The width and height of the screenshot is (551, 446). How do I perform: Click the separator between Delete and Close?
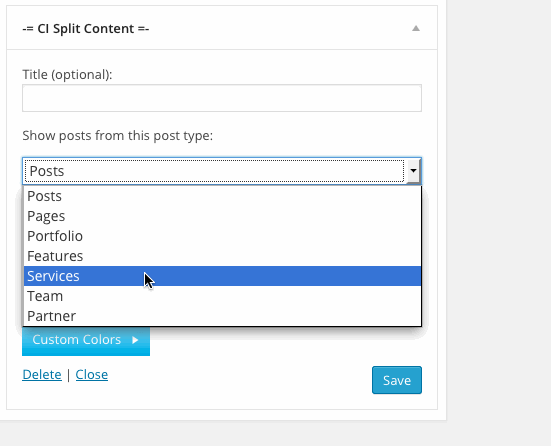coord(69,375)
